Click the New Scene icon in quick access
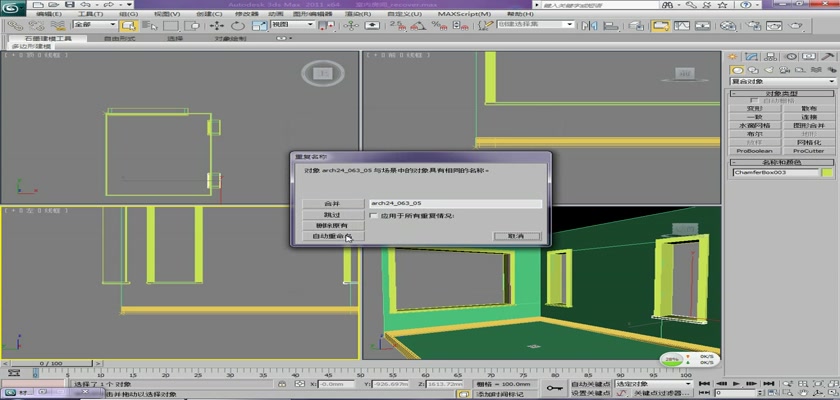The height and width of the screenshot is (400, 840). 38,4
